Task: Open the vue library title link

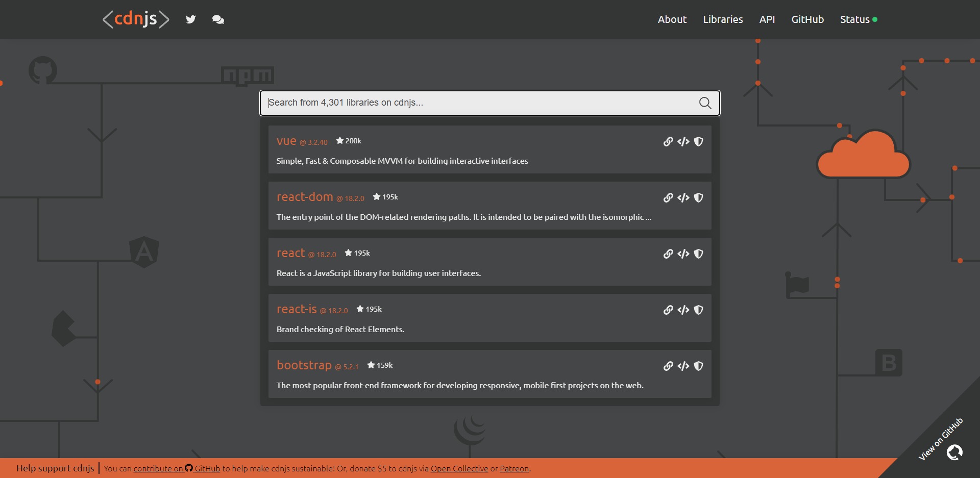Action: tap(286, 141)
